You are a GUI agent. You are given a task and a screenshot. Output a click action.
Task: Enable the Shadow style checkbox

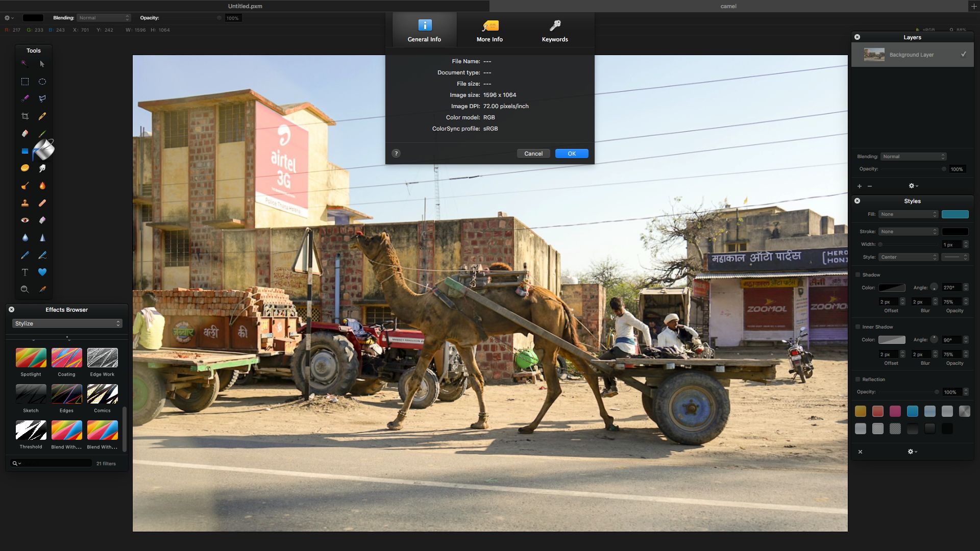point(858,275)
